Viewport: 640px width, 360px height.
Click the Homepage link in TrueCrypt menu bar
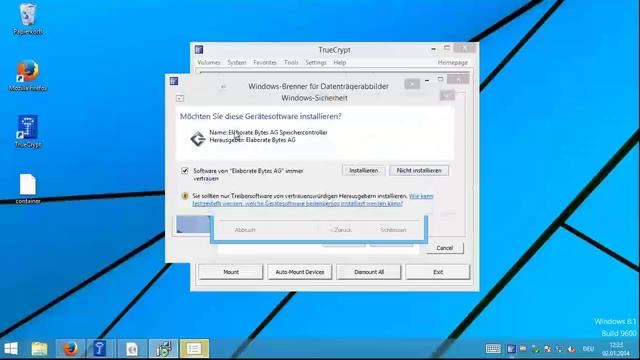pos(453,62)
